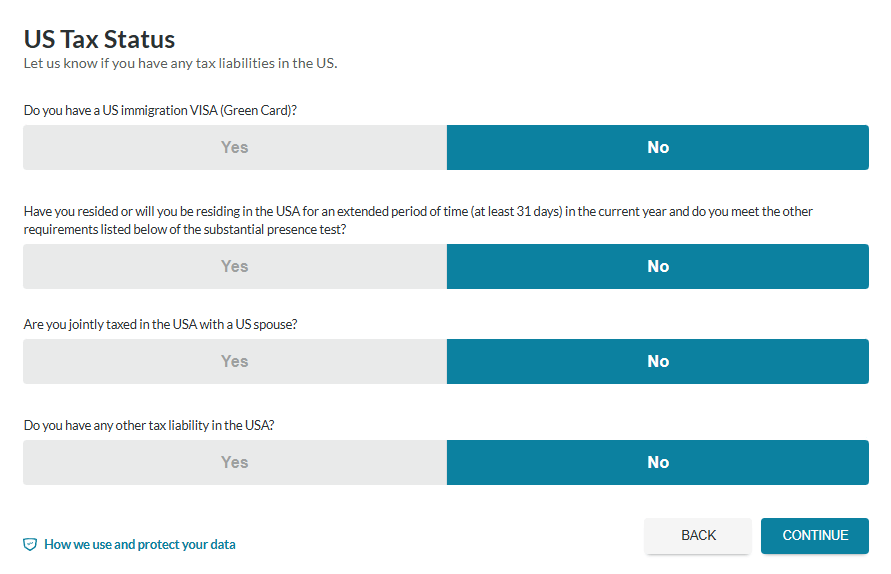Choose No for residing in USA question
891x574 pixels.
tap(657, 267)
